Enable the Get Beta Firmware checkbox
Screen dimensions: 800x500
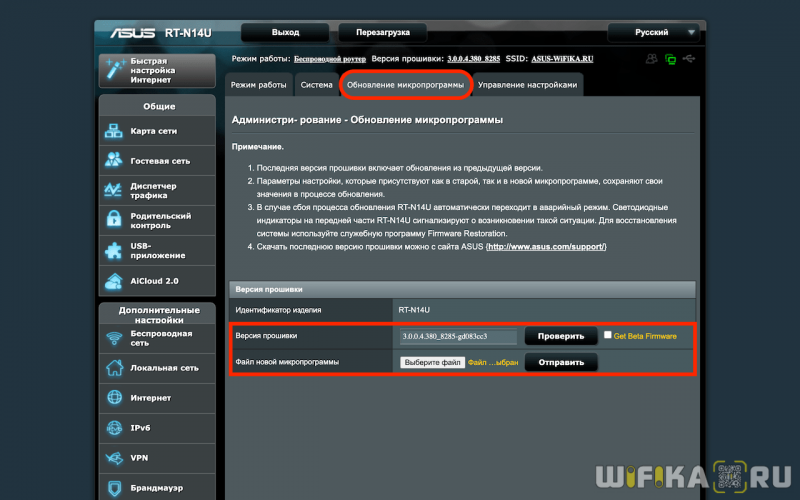click(607, 335)
